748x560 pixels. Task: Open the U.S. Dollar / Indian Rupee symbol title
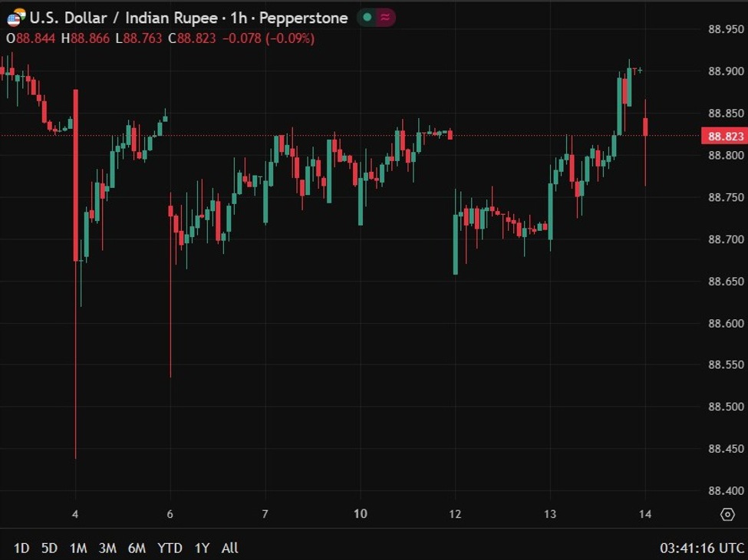click(x=123, y=17)
